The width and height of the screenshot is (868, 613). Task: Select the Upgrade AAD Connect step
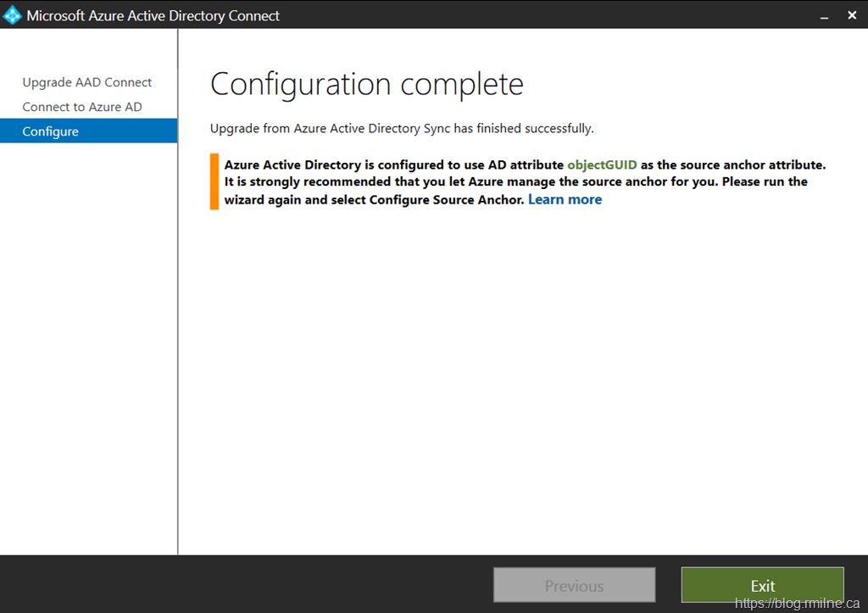(87, 82)
